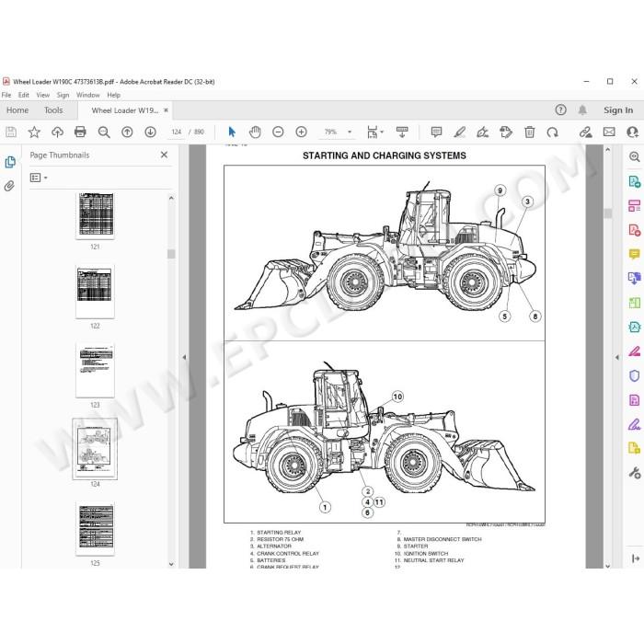
Task: Click the thumbnails panel scrollbar handle
Action: 171,254
